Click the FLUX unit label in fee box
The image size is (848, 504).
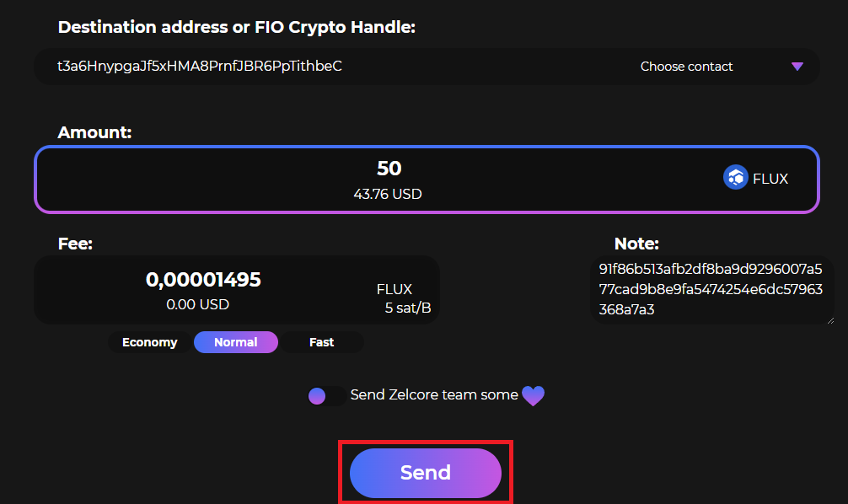click(394, 289)
